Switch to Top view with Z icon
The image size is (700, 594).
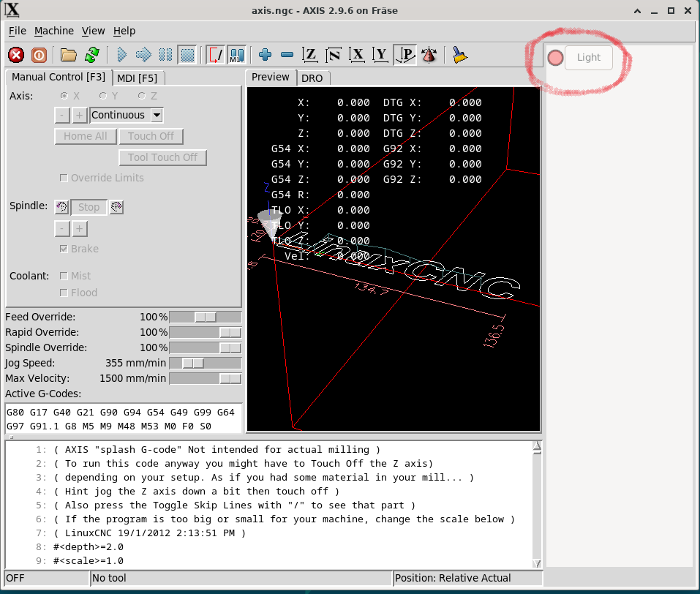click(x=311, y=55)
